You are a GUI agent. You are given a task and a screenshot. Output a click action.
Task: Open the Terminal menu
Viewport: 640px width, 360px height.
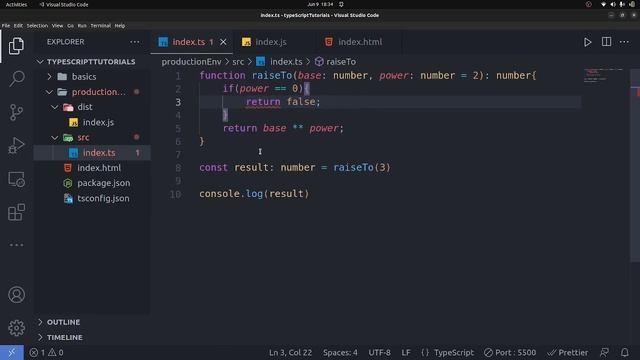(100, 25)
